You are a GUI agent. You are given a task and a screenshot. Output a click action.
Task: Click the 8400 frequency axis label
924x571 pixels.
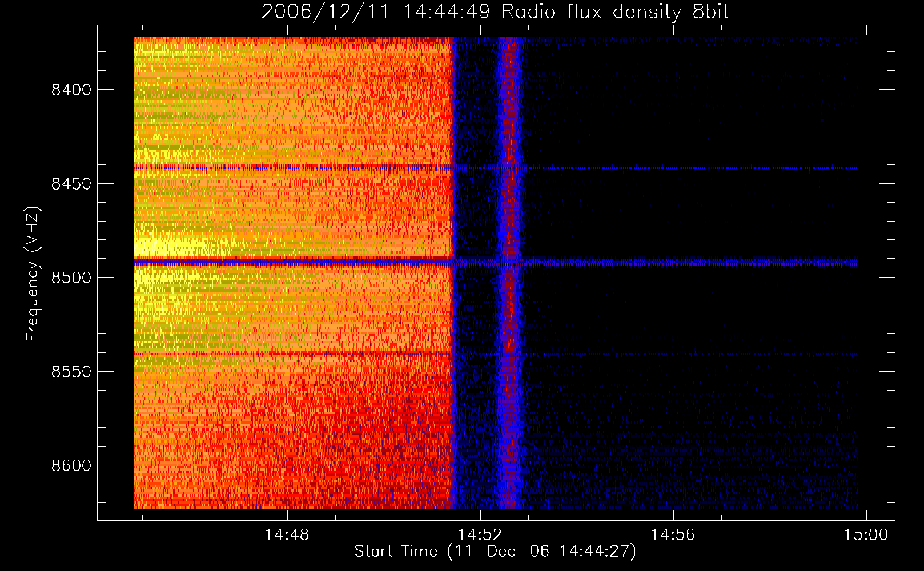[71, 90]
